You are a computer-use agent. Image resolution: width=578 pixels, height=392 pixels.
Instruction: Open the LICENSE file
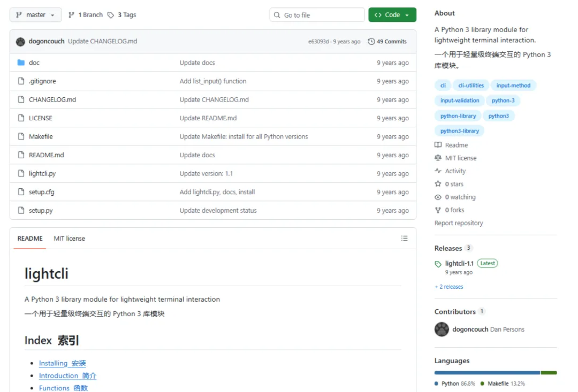[41, 118]
